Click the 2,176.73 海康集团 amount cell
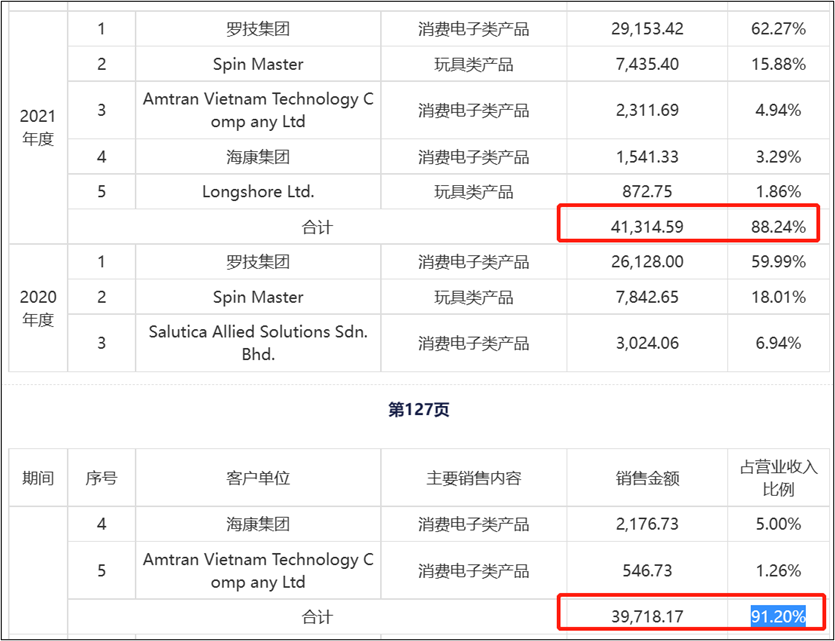Screen dimensions: 835x641 [646, 524]
